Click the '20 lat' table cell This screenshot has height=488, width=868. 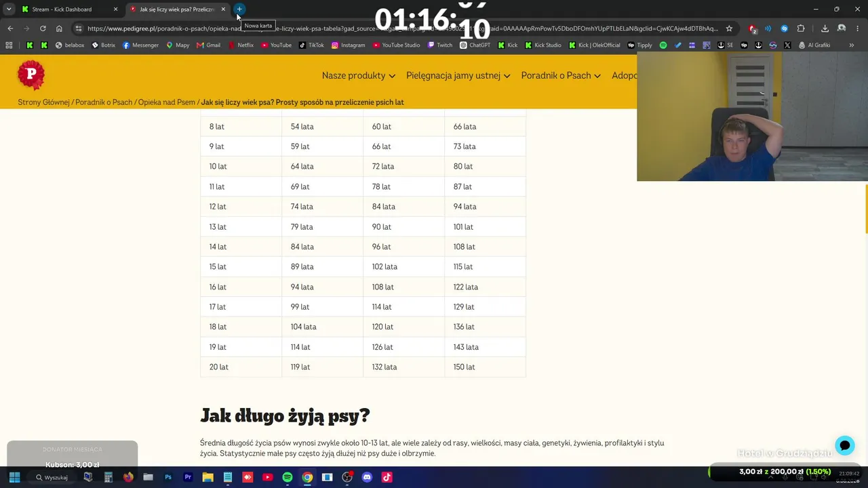click(x=241, y=367)
